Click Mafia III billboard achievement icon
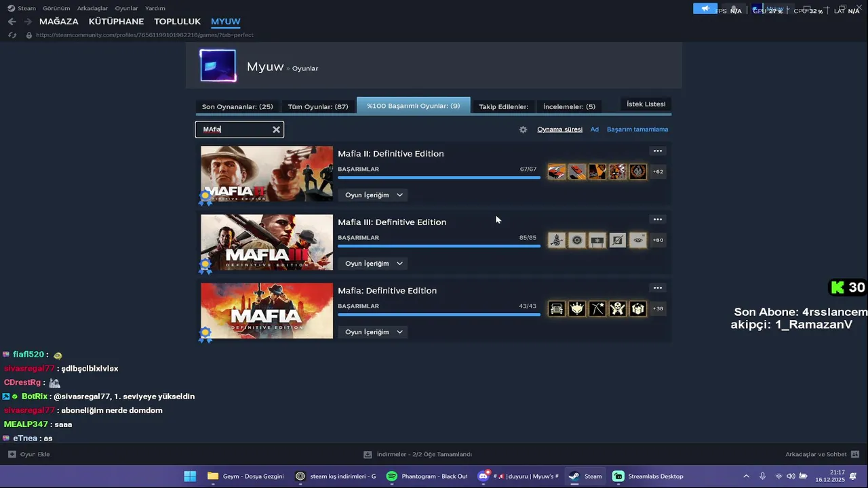Image resolution: width=868 pixels, height=488 pixels. tap(597, 240)
